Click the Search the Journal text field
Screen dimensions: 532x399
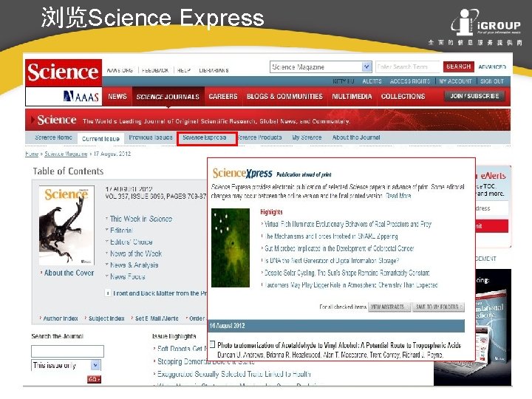pyautogui.click(x=67, y=351)
